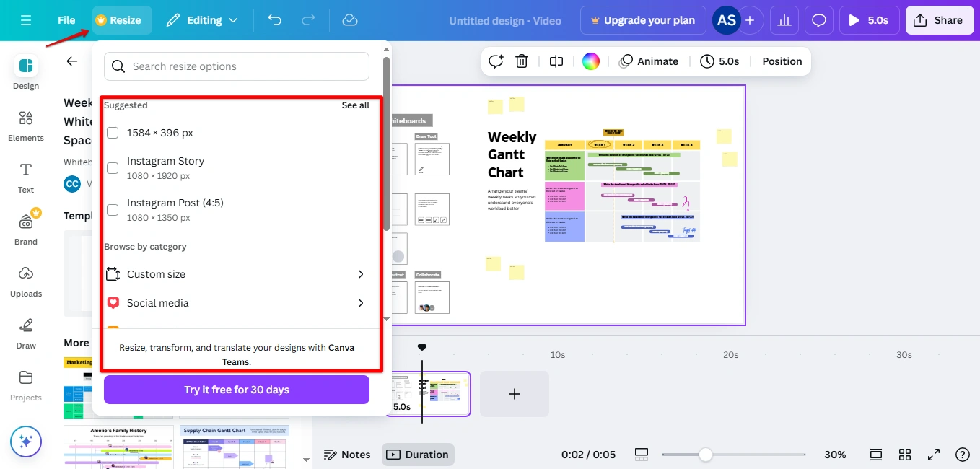Play the video with 5.0s button
Image resolution: width=980 pixels, height=469 pixels.
tap(869, 20)
